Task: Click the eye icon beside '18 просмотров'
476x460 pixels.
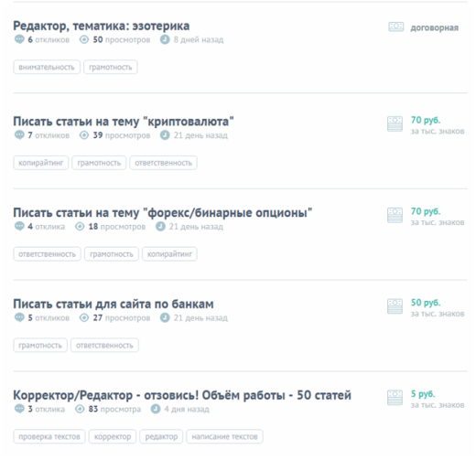Action: 80,227
